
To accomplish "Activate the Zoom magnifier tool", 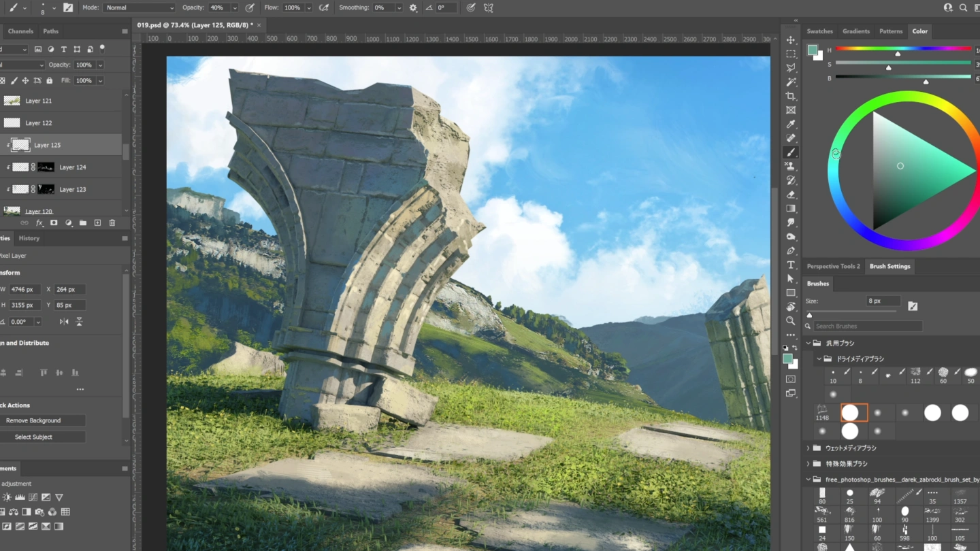I will click(791, 320).
